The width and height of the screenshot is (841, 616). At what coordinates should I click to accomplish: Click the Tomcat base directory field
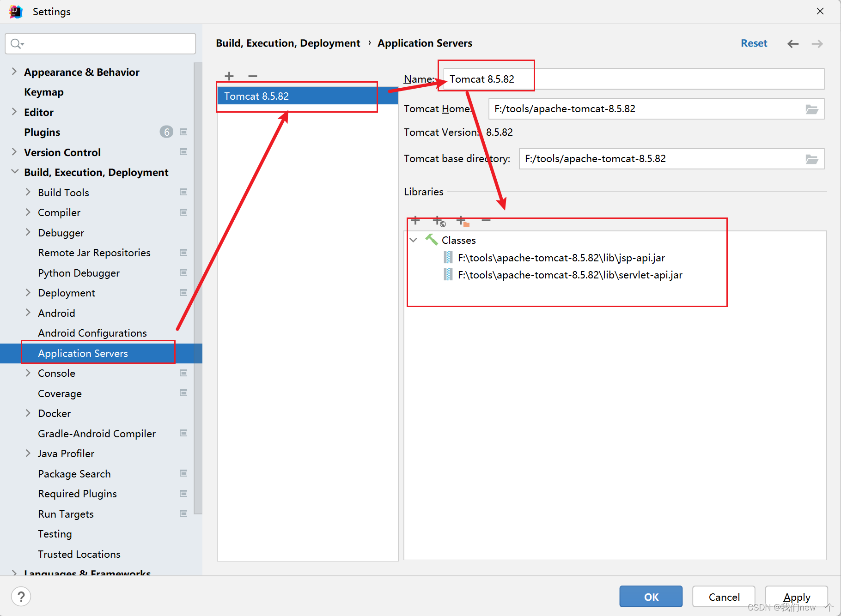pyautogui.click(x=671, y=159)
